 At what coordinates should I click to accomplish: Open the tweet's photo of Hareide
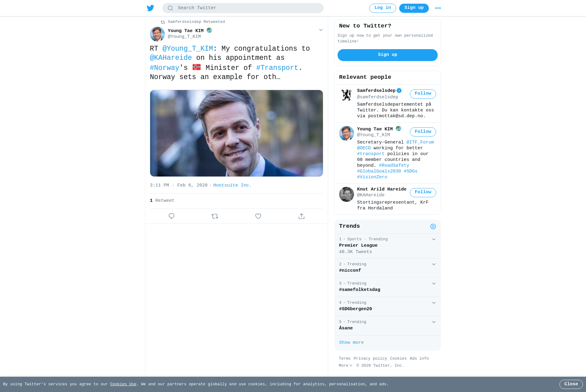click(x=237, y=133)
